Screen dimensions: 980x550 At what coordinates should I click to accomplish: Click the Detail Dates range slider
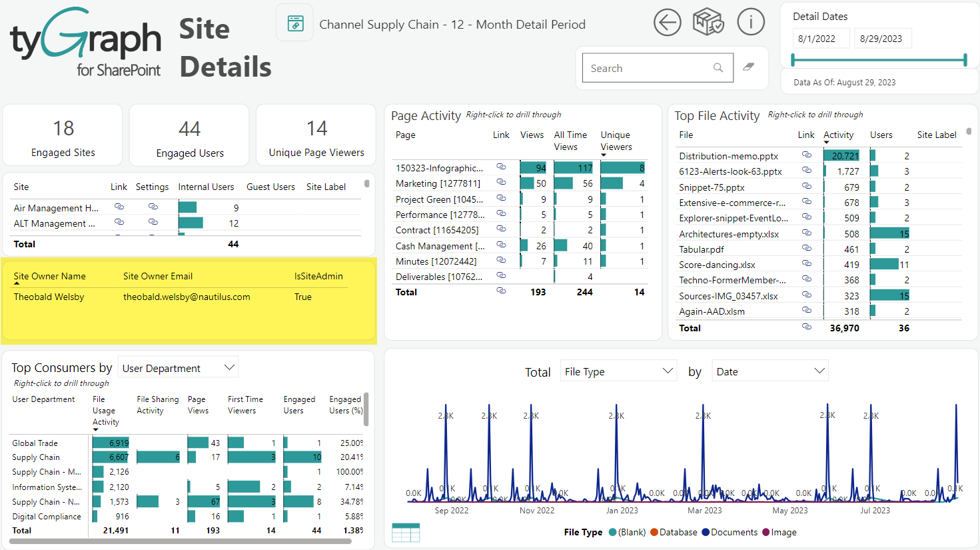pos(878,61)
